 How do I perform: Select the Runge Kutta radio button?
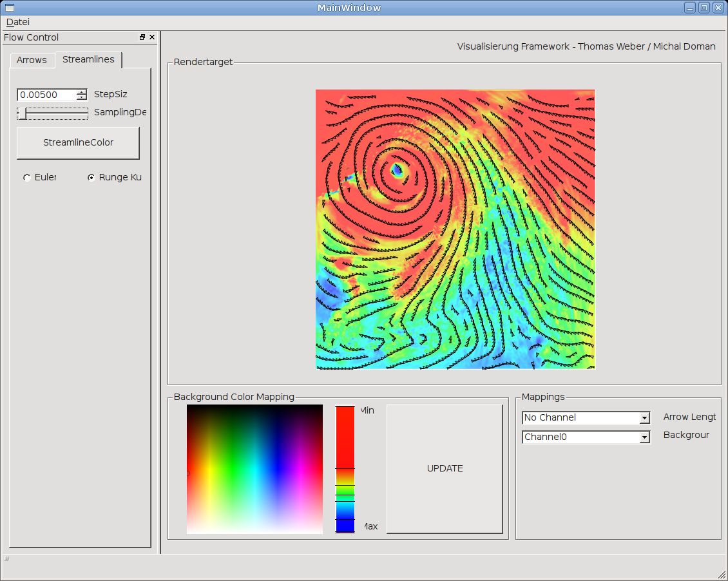pos(91,178)
